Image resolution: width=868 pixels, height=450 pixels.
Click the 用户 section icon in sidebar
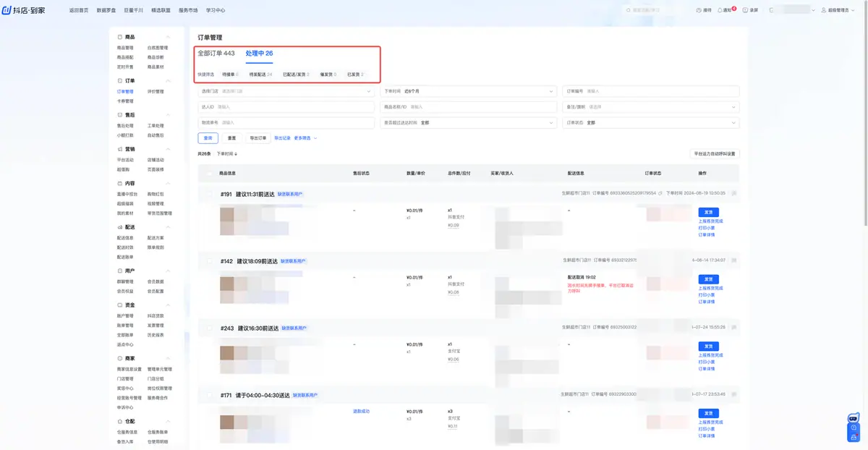tap(120, 271)
